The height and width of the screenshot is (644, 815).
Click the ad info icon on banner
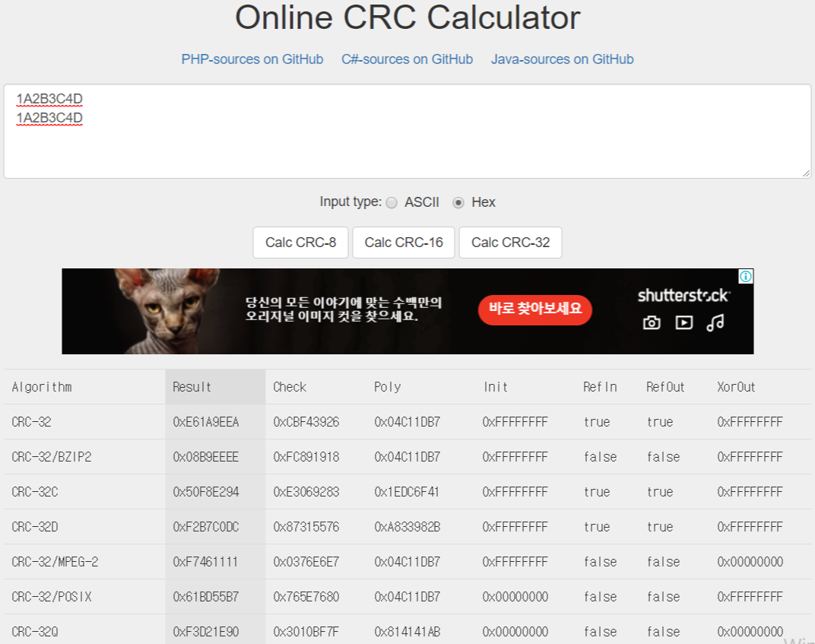click(x=746, y=277)
